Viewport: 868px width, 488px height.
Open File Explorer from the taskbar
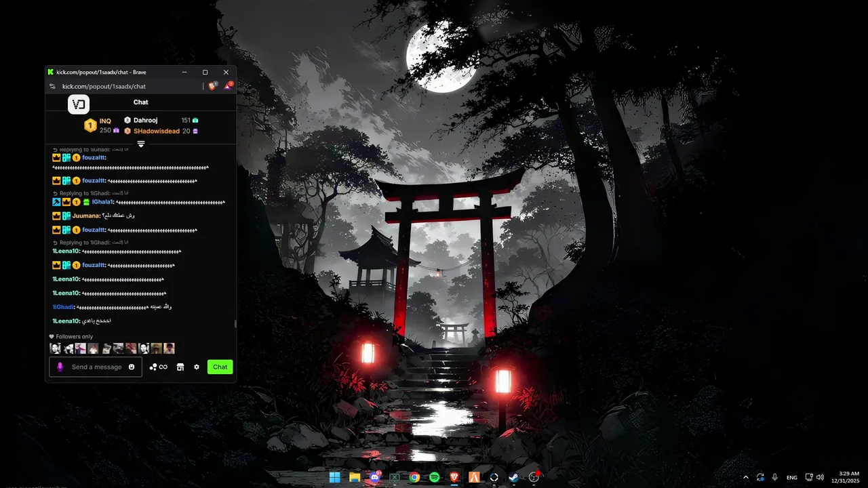[355, 477]
